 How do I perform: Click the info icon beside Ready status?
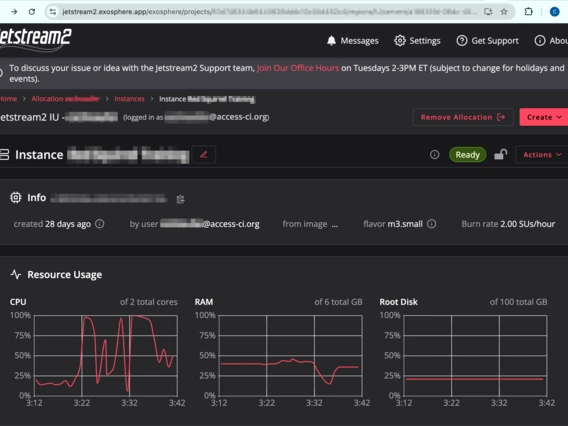[x=434, y=155]
